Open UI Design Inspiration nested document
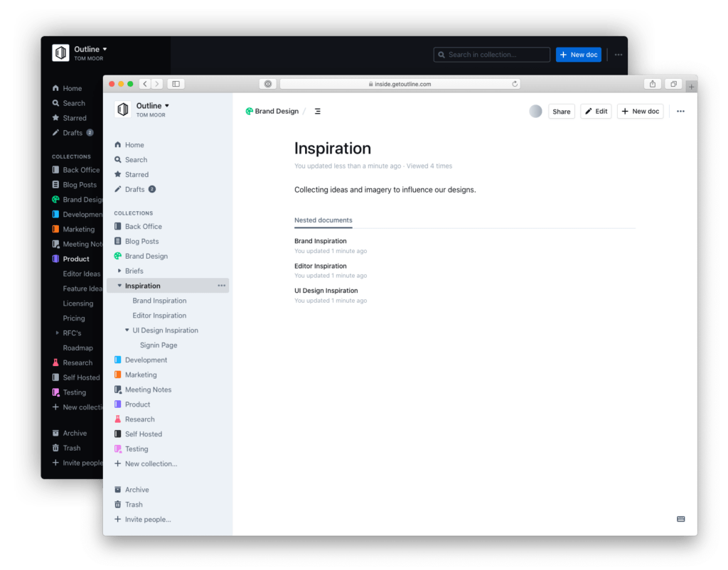 (326, 291)
